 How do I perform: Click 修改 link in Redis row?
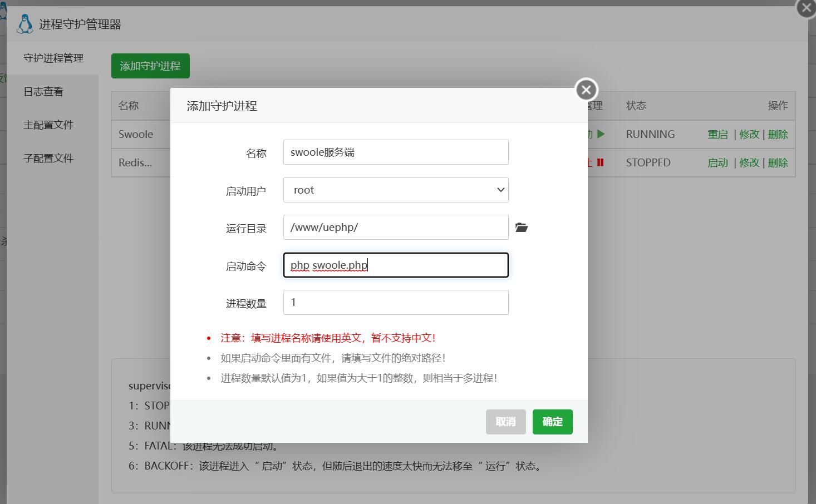tap(749, 162)
